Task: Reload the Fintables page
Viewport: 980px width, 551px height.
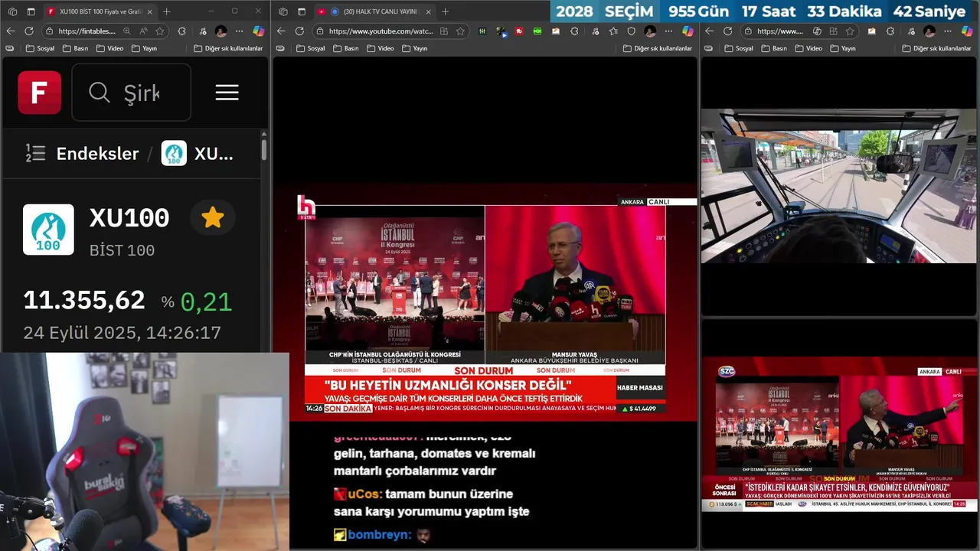Action: (29, 31)
